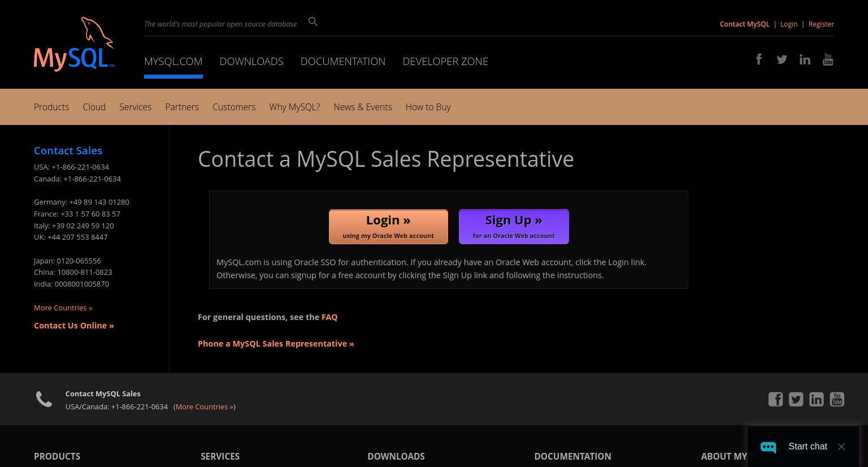The image size is (868, 467).
Task: Click the Register link in the header
Action: click(x=821, y=24)
